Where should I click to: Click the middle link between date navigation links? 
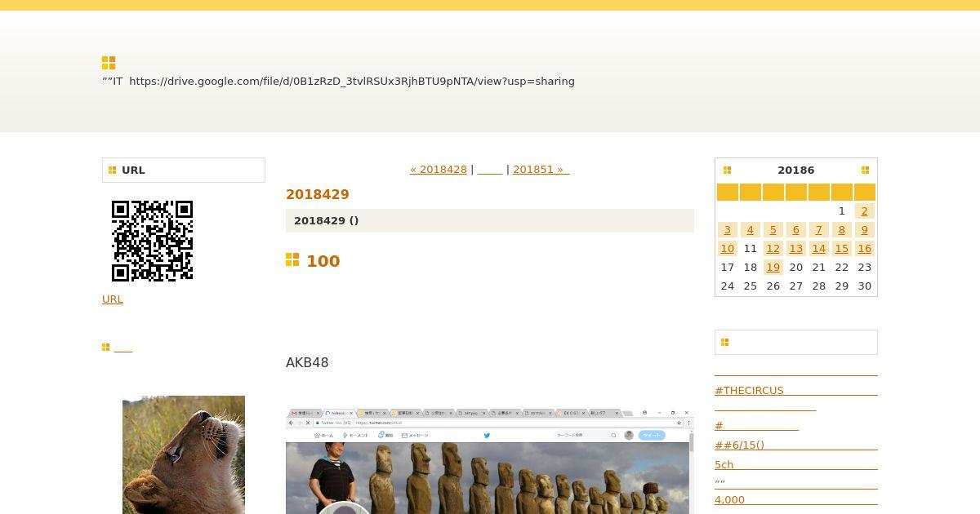(x=490, y=170)
